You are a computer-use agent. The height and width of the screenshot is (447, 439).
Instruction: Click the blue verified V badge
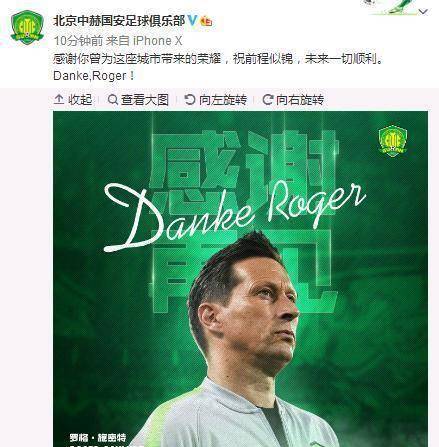(x=193, y=21)
